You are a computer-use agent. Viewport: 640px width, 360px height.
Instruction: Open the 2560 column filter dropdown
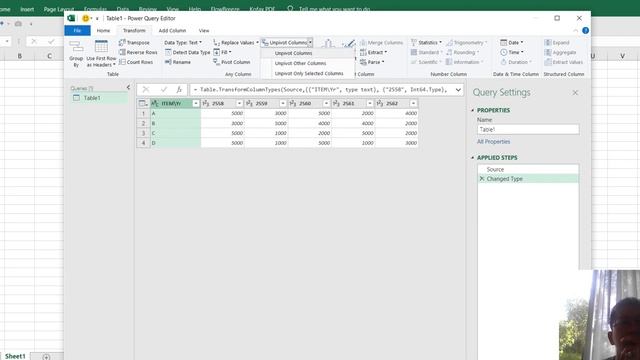click(x=326, y=103)
